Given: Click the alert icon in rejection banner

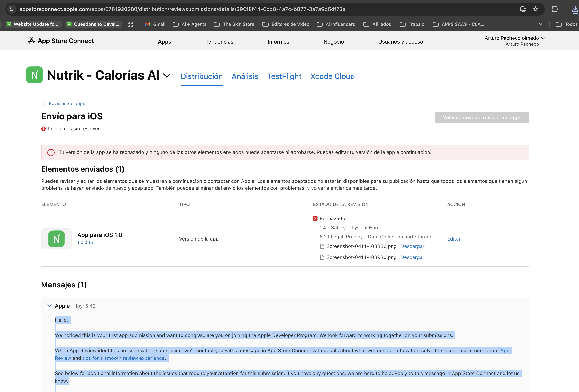Looking at the screenshot, I should coord(51,152).
